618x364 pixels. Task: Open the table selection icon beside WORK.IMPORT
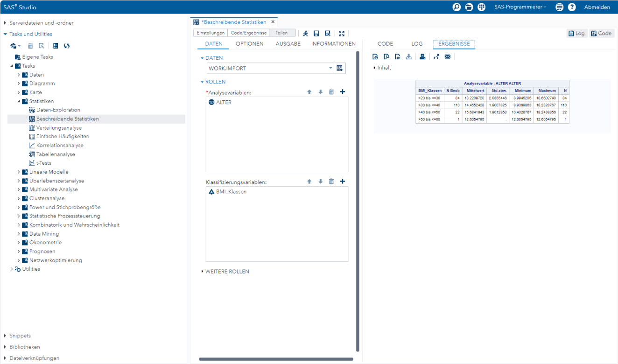tap(340, 68)
